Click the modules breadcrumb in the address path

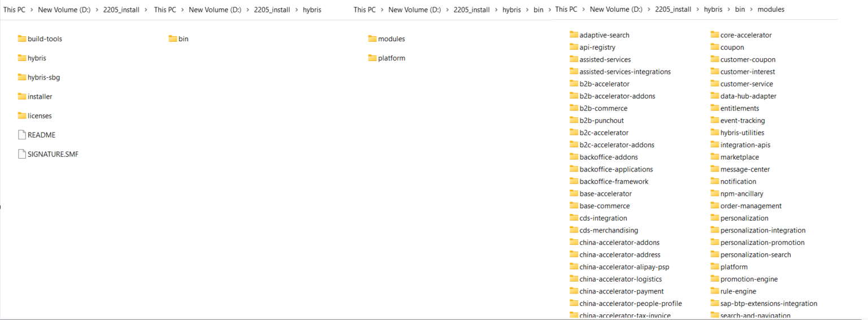[770, 10]
